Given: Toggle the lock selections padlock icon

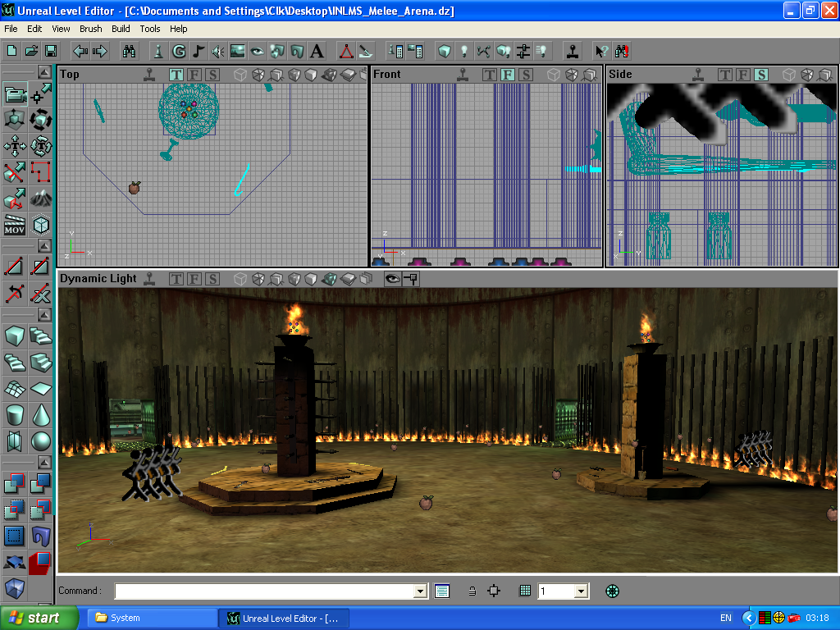Looking at the screenshot, I should tap(472, 591).
